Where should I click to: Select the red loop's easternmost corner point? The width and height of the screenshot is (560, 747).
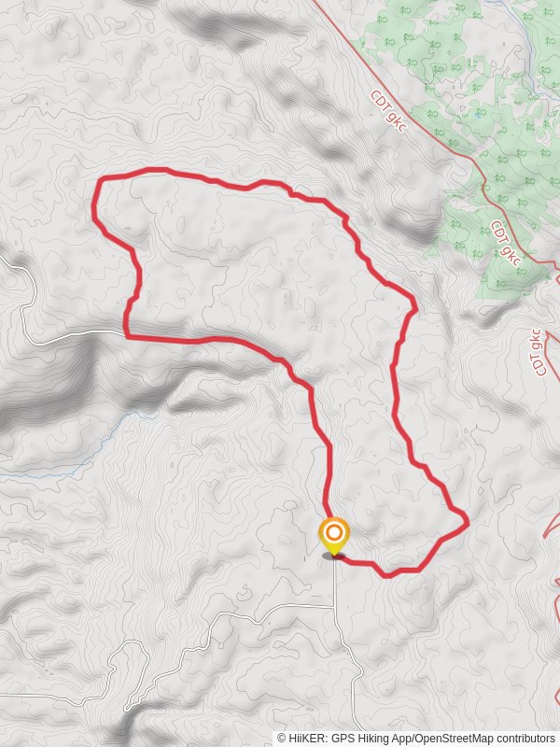pos(466,522)
